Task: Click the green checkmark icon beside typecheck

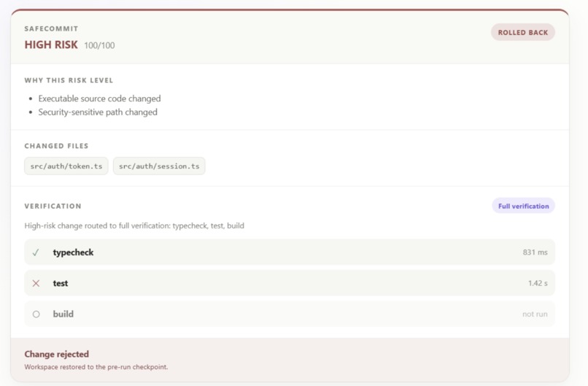Action: click(36, 252)
